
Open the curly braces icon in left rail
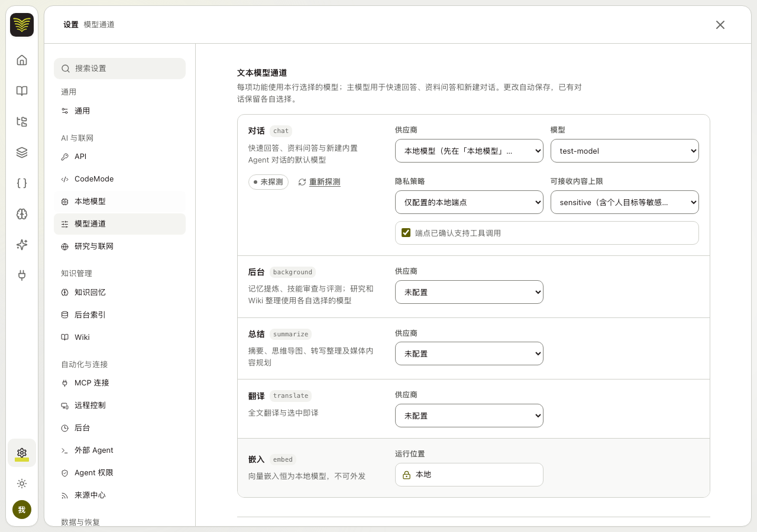22,183
